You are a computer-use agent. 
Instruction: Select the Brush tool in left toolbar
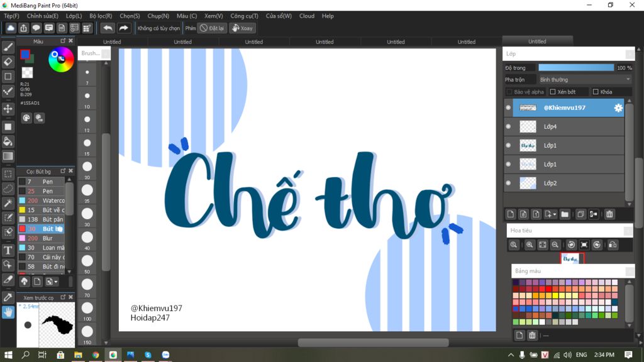click(x=8, y=47)
